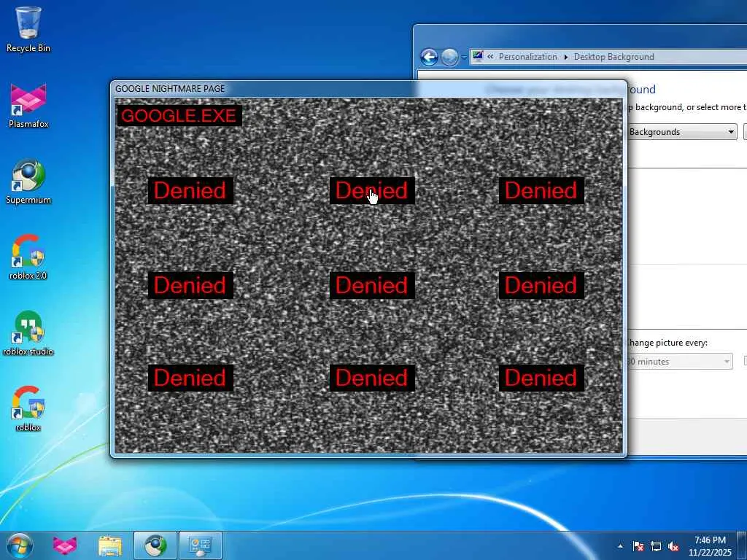Launch the Plasmafox desktop shortcut

(x=28, y=106)
